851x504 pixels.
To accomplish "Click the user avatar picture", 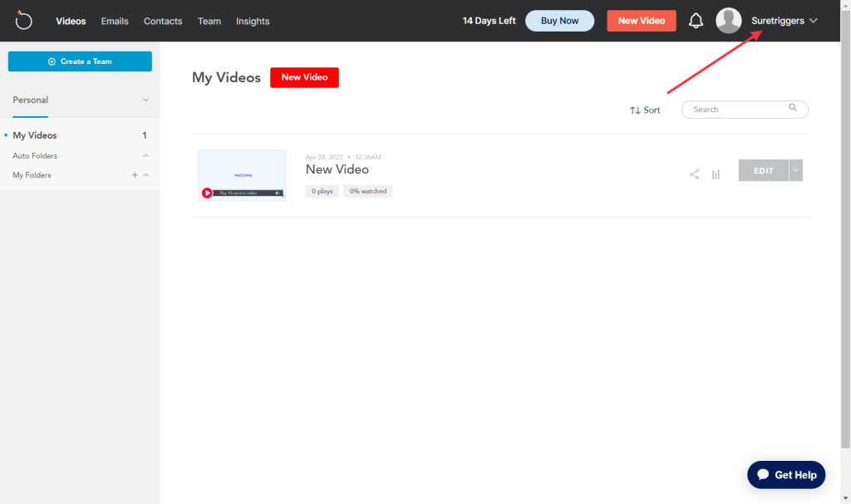I will click(729, 21).
